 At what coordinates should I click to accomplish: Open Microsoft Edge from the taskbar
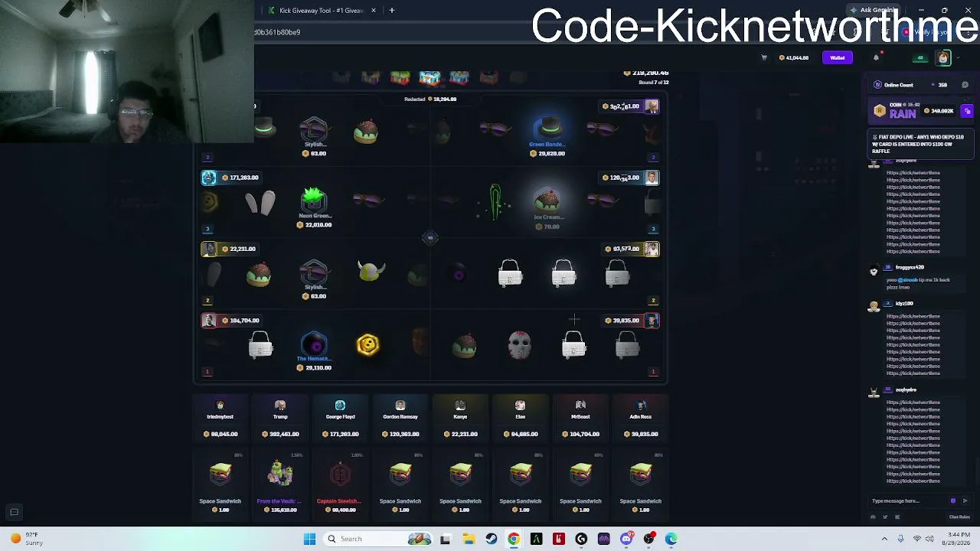point(671,539)
